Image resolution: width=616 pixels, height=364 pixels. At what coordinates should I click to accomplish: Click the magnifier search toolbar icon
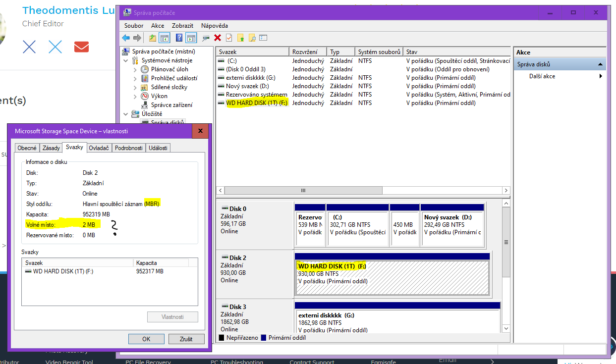click(252, 38)
